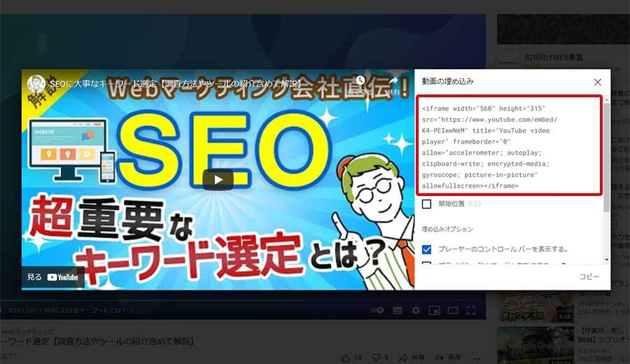Switch to theater mode icon
This screenshot has width=630, height=364.
(x=453, y=311)
